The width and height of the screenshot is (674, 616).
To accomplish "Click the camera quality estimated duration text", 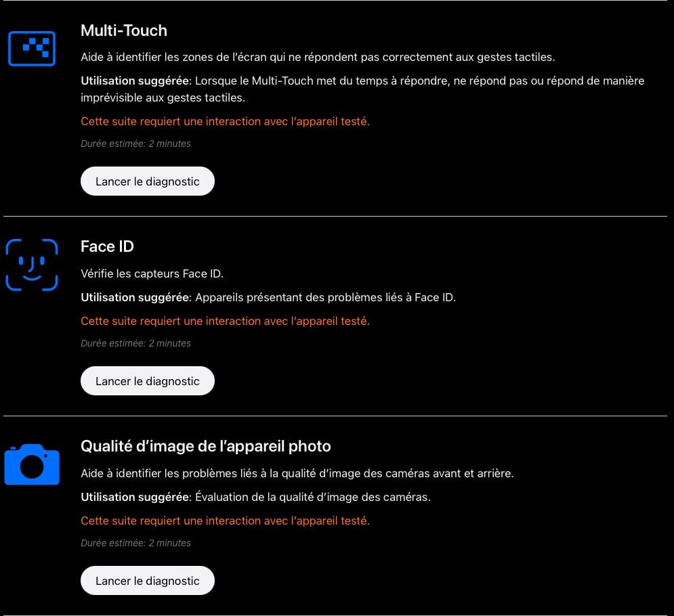I will click(x=135, y=543).
